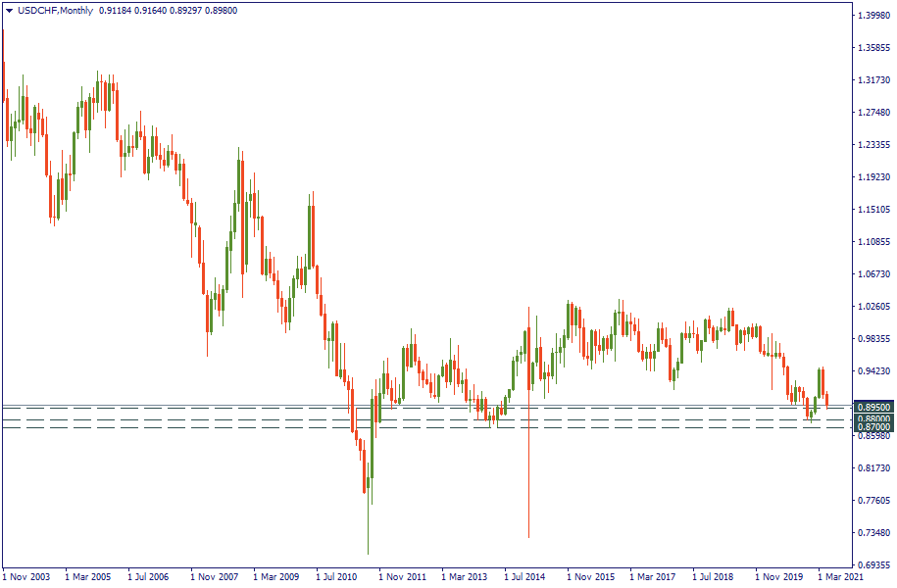Select the 0.89500 price level label
Image resolution: width=897 pixels, height=588 pixels.
point(871,407)
